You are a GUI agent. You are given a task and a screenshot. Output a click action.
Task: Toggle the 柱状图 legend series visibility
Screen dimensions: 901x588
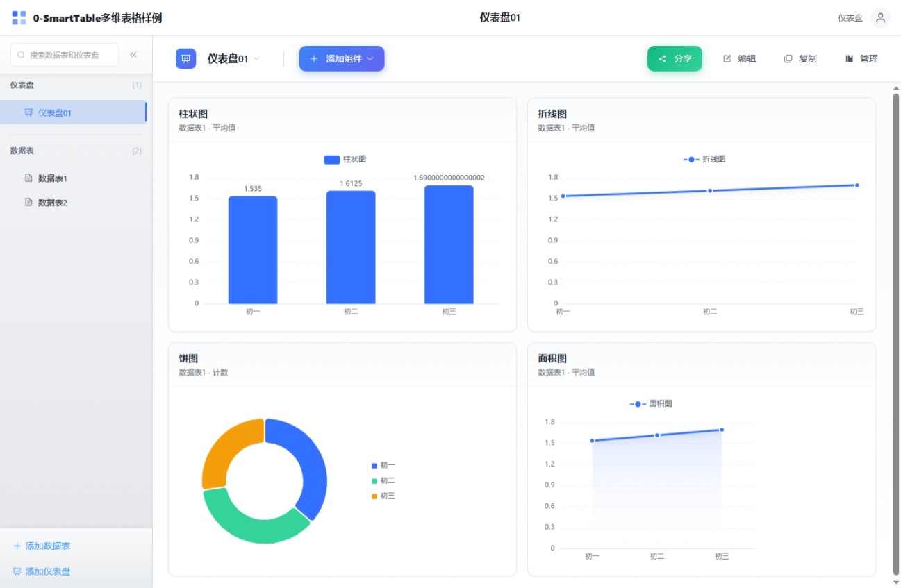point(345,160)
